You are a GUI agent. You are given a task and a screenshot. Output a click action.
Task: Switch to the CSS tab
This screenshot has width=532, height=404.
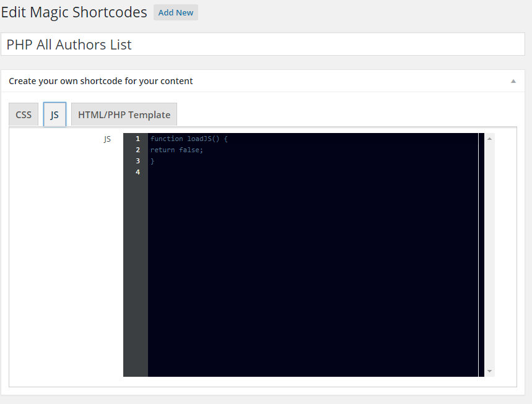pos(24,114)
